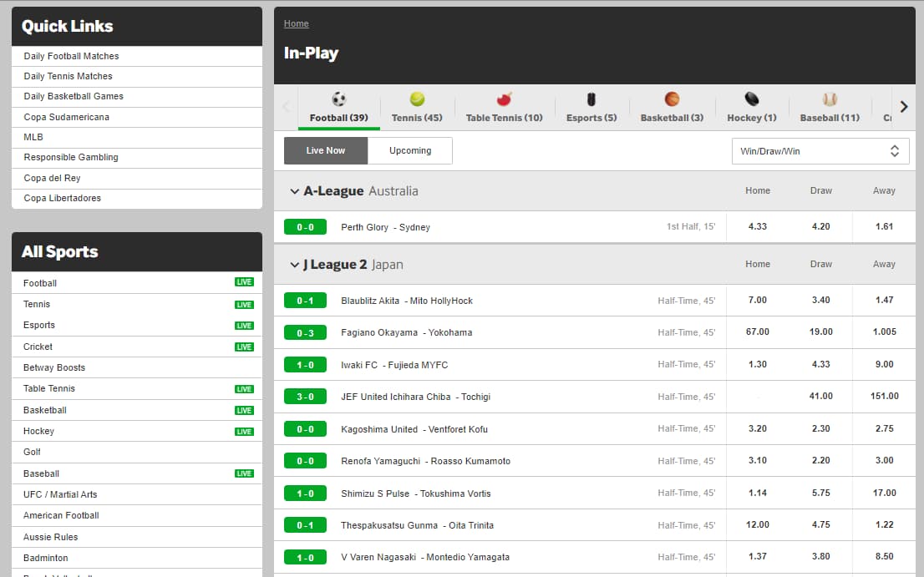
Task: Switch to Upcoming matches view
Action: pos(410,151)
